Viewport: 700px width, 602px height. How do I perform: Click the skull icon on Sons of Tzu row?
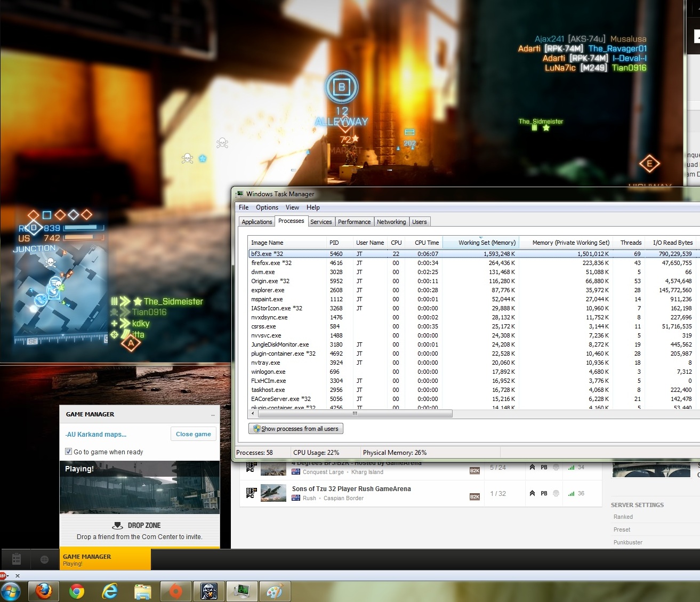[556, 493]
